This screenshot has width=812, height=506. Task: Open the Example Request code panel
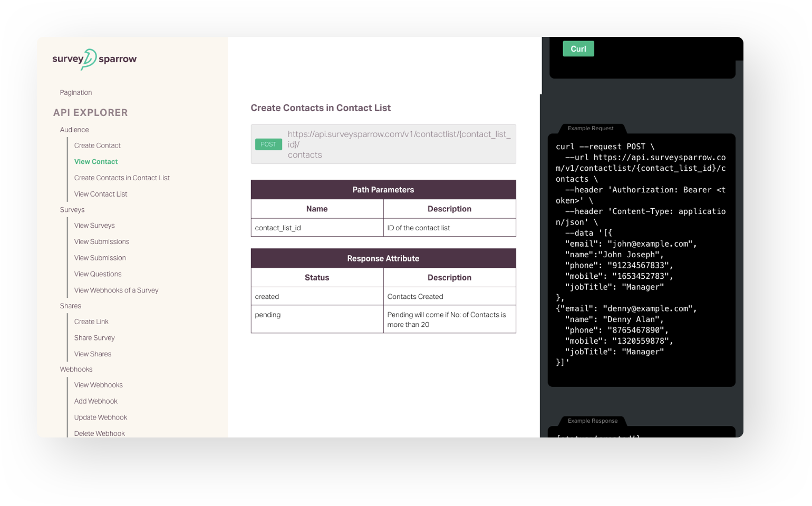tap(590, 128)
